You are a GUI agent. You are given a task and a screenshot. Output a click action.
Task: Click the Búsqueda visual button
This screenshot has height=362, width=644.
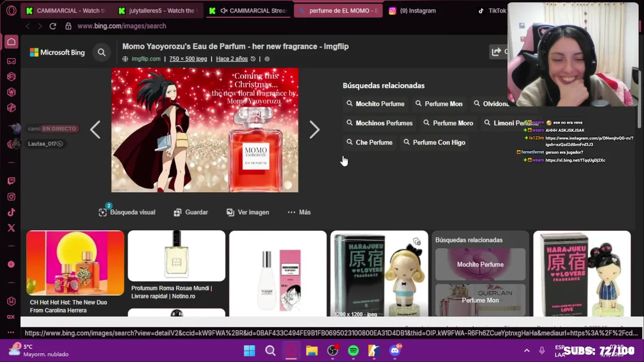click(x=127, y=212)
